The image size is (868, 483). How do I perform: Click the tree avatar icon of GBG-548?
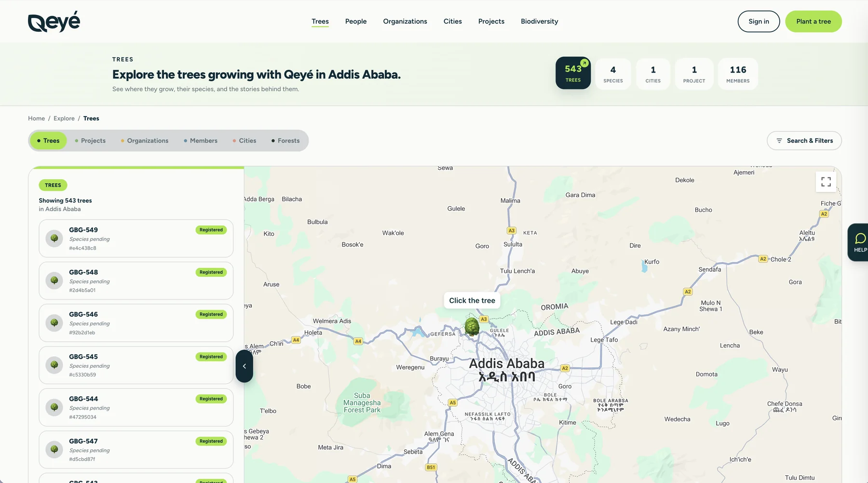[54, 281]
